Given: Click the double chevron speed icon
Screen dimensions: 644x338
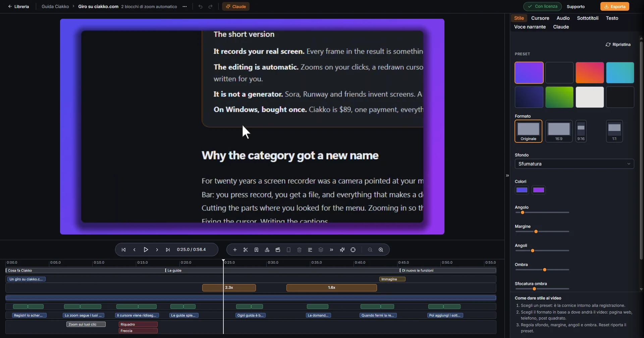Looking at the screenshot, I should (331, 250).
